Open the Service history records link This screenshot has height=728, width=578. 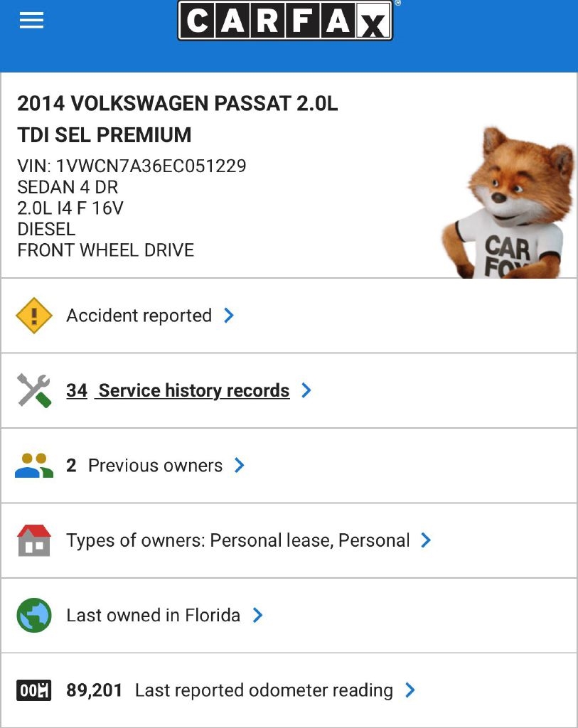click(193, 390)
